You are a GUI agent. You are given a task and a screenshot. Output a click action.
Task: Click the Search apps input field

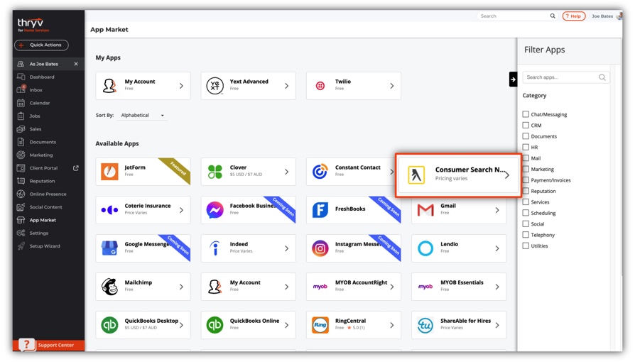[561, 77]
